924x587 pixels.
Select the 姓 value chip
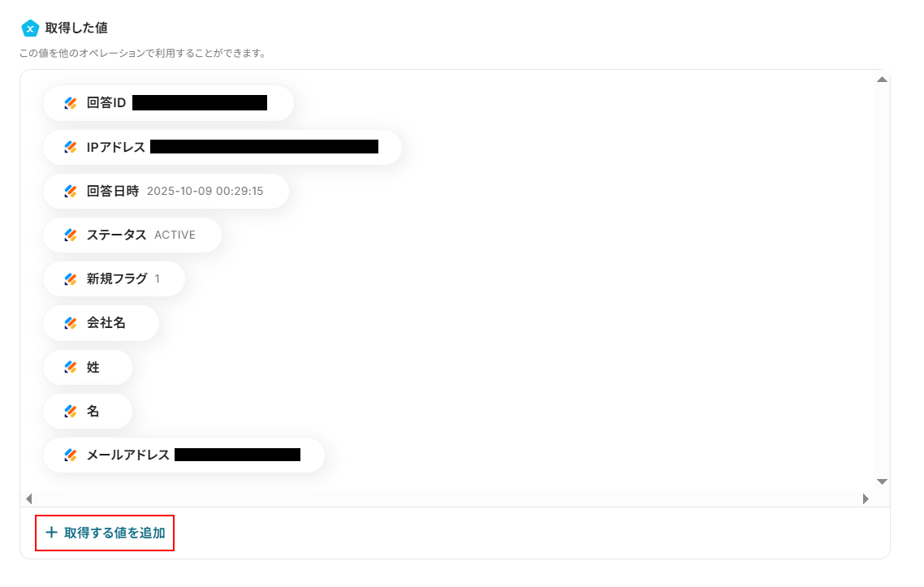(x=88, y=367)
